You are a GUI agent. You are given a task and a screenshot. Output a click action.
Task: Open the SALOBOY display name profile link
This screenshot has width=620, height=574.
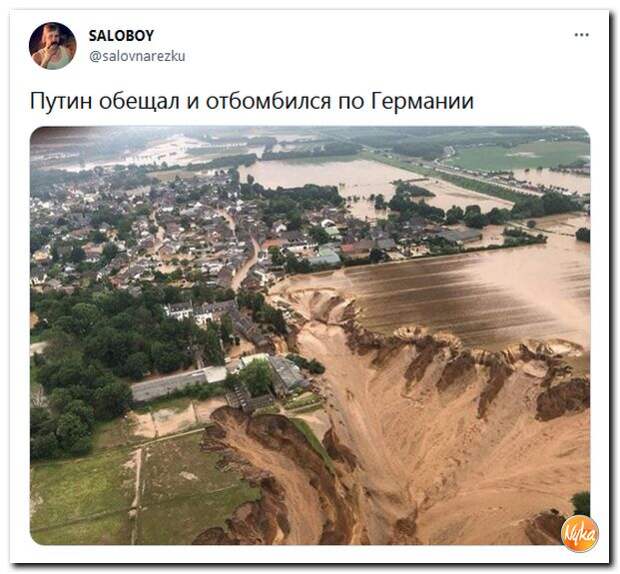click(121, 36)
